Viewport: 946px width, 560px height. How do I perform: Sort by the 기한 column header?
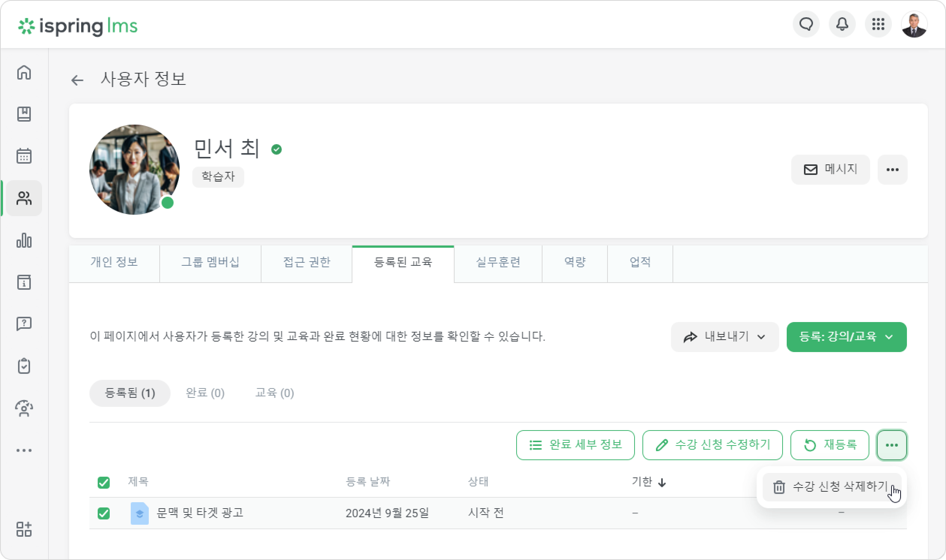[649, 482]
